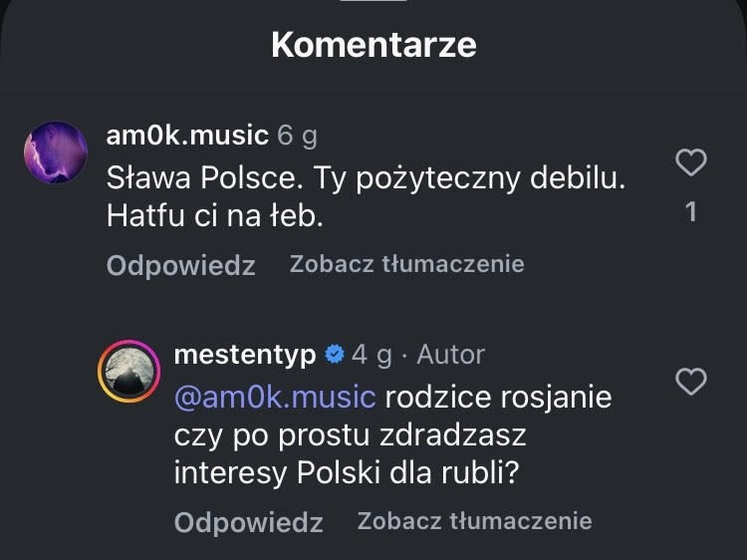Open mestentyp's story ring avatar
Image resolution: width=747 pixels, height=560 pixels.
click(128, 372)
